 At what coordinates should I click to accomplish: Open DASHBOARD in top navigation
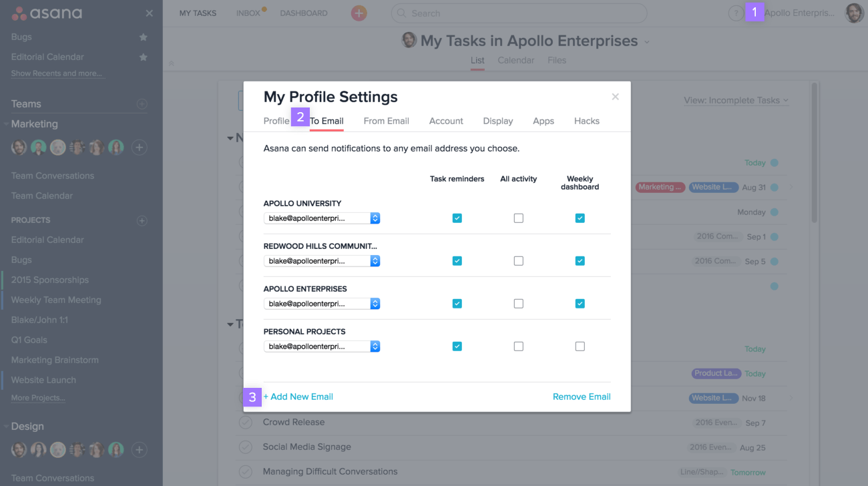pos(304,13)
